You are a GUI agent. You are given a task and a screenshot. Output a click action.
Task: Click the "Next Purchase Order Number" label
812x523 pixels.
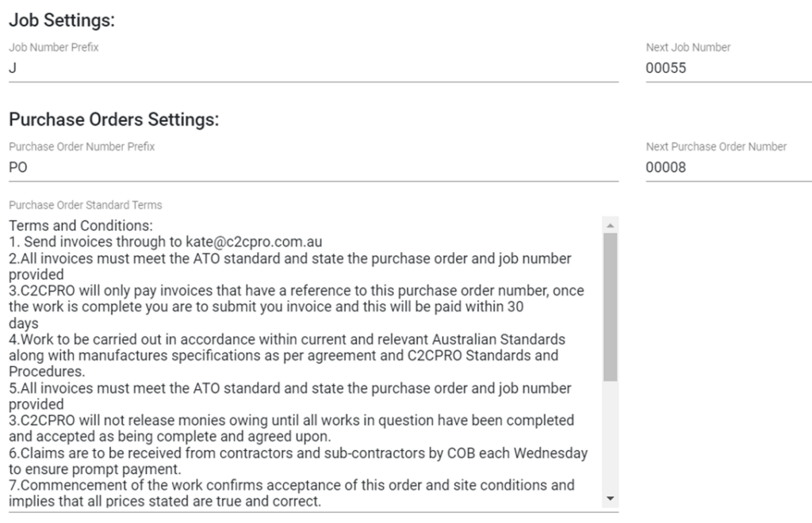(x=716, y=147)
